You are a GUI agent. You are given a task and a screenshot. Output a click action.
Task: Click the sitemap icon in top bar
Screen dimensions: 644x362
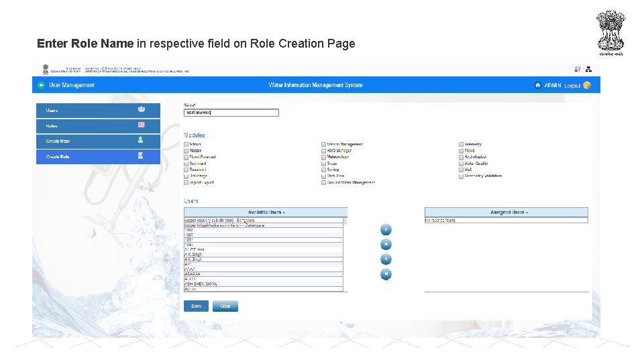coord(588,69)
